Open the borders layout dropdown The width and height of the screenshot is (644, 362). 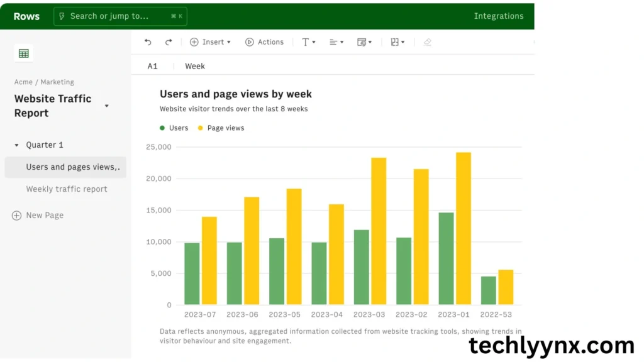(x=397, y=42)
